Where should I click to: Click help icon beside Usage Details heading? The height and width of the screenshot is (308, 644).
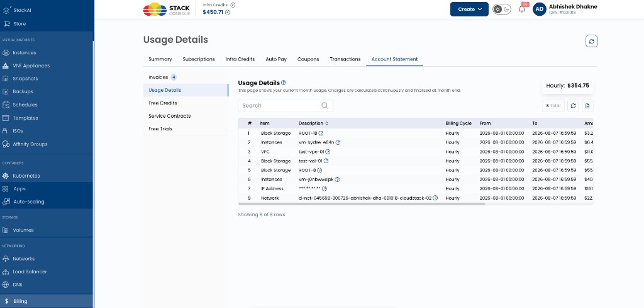point(284,83)
